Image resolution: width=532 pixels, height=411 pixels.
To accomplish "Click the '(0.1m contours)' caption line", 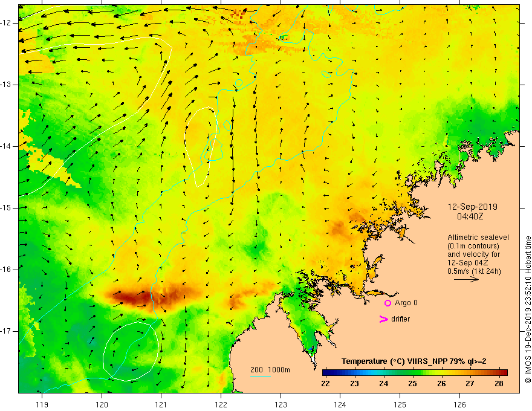I will click(x=473, y=246).
